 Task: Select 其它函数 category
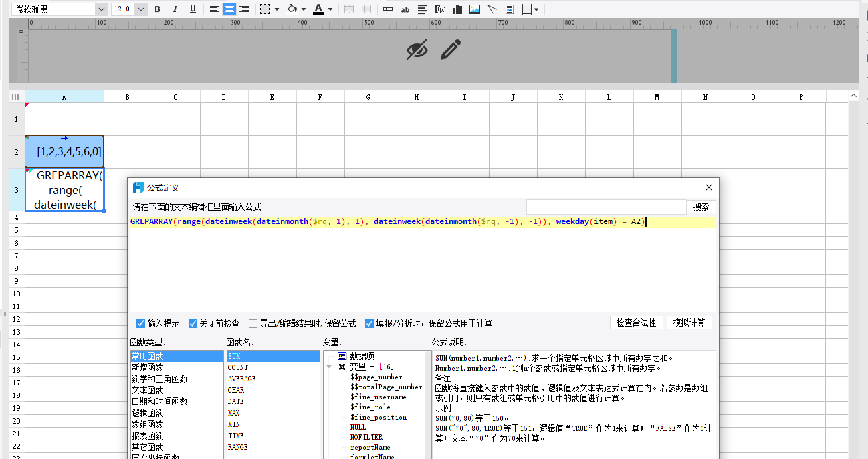(x=177, y=447)
